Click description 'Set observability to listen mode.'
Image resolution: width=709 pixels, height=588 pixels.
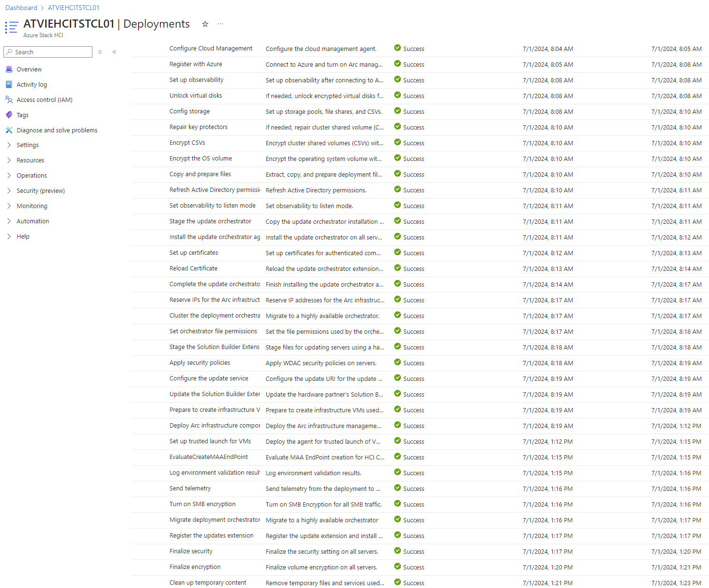(310, 206)
